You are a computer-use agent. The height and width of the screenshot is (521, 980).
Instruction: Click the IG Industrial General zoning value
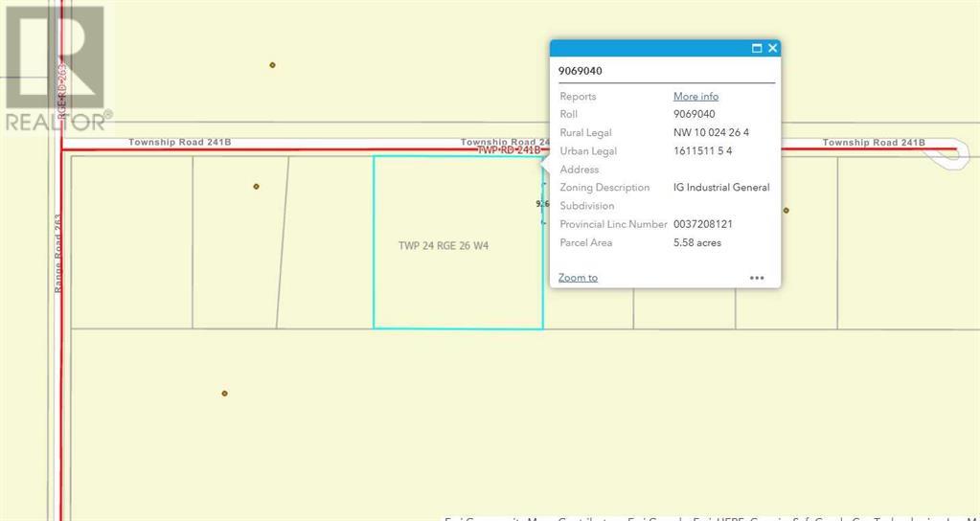pos(721,188)
